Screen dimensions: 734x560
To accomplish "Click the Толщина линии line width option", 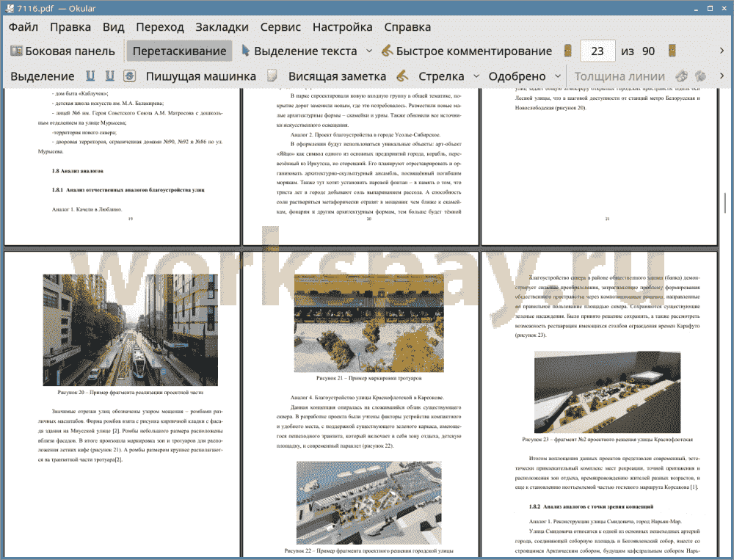I will pos(619,76).
